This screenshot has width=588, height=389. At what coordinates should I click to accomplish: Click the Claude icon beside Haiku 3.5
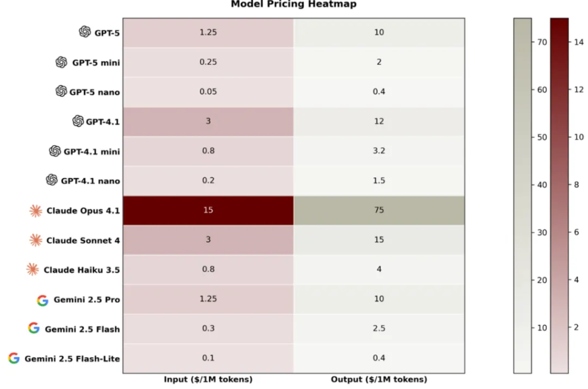click(33, 269)
